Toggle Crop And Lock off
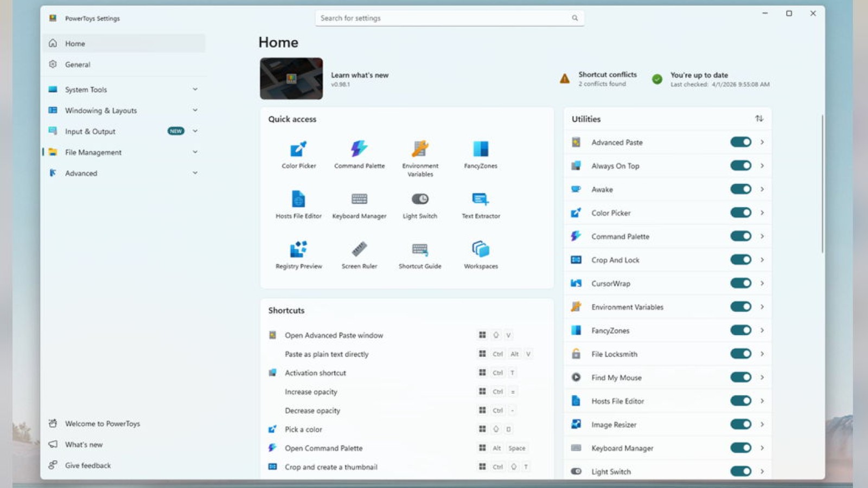The width and height of the screenshot is (868, 488). (x=741, y=259)
